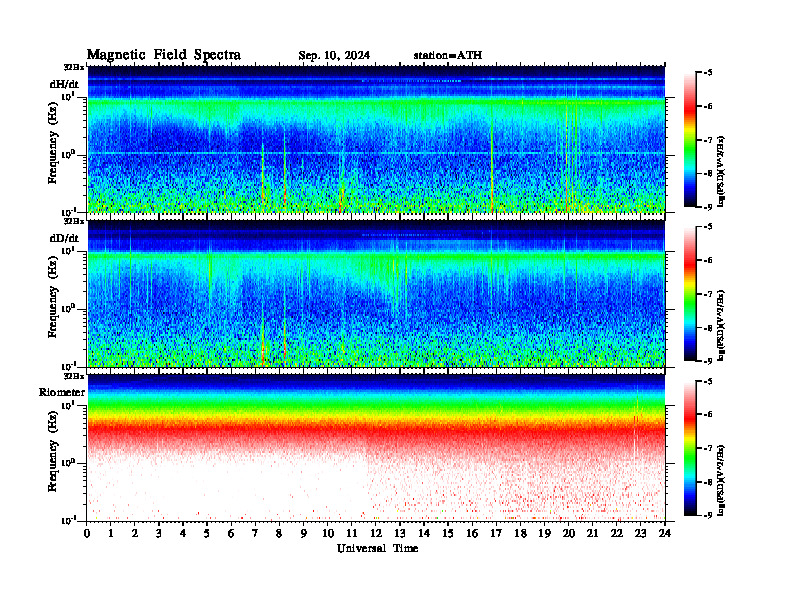Click the 10^-1 frequency tick of Riometer panel
This screenshot has height=612, width=792.
(x=69, y=520)
